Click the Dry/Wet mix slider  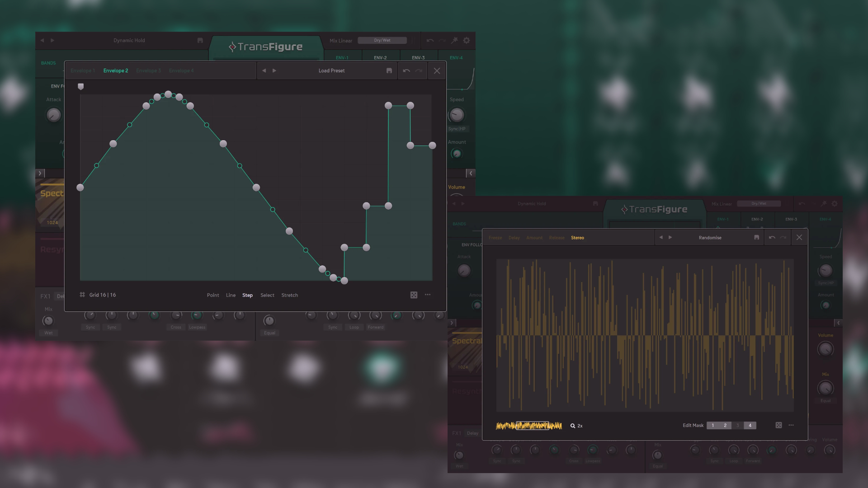tap(382, 41)
